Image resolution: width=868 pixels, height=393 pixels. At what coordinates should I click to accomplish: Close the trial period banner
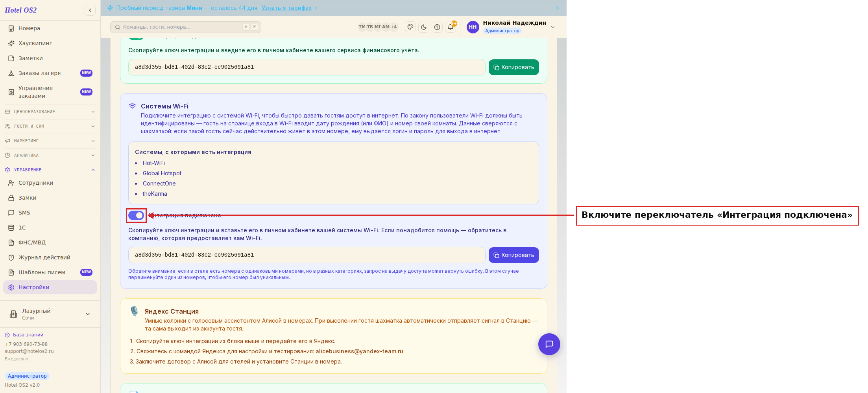[558, 8]
